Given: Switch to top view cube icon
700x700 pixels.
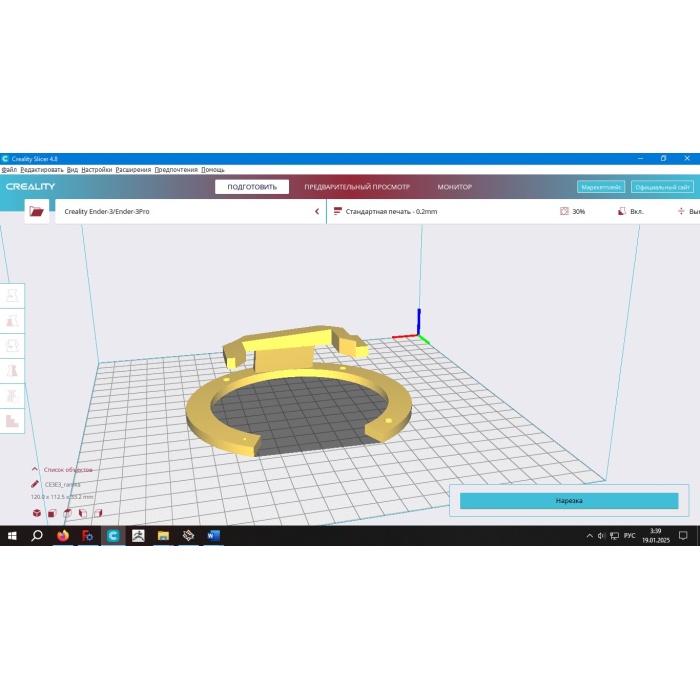Looking at the screenshot, I should tap(67, 513).
